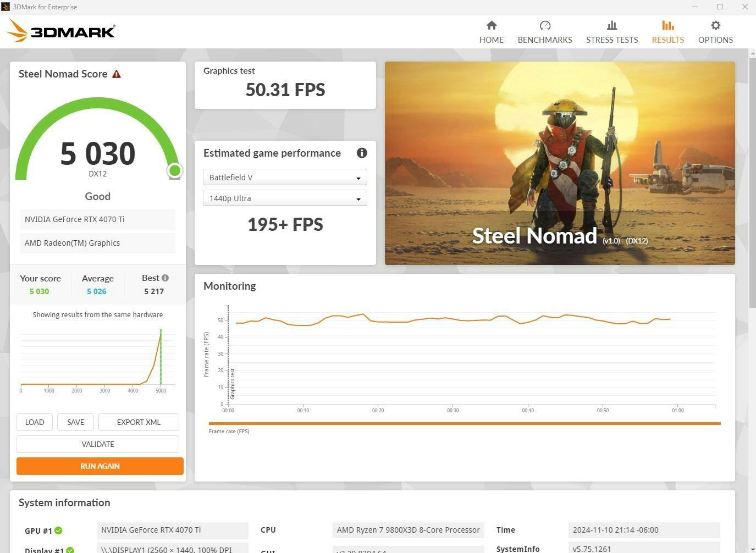Click the EXPORT XML button
This screenshot has width=756, height=553.
pyautogui.click(x=139, y=422)
